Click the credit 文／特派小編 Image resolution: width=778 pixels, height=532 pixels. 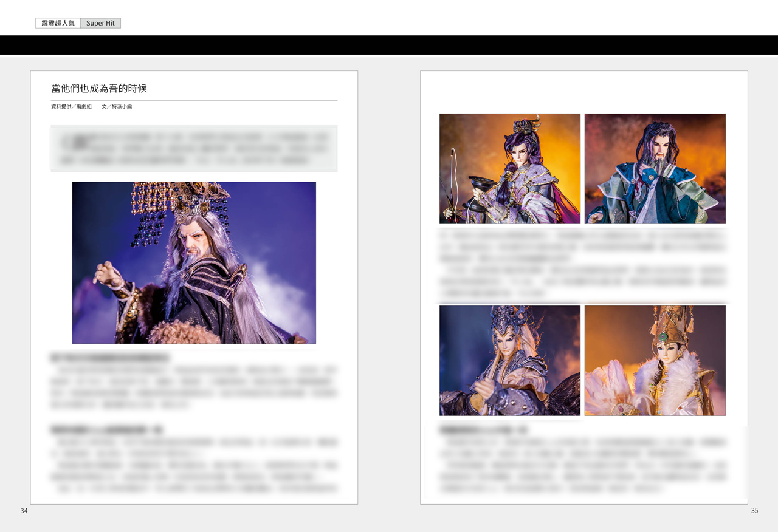coord(117,107)
